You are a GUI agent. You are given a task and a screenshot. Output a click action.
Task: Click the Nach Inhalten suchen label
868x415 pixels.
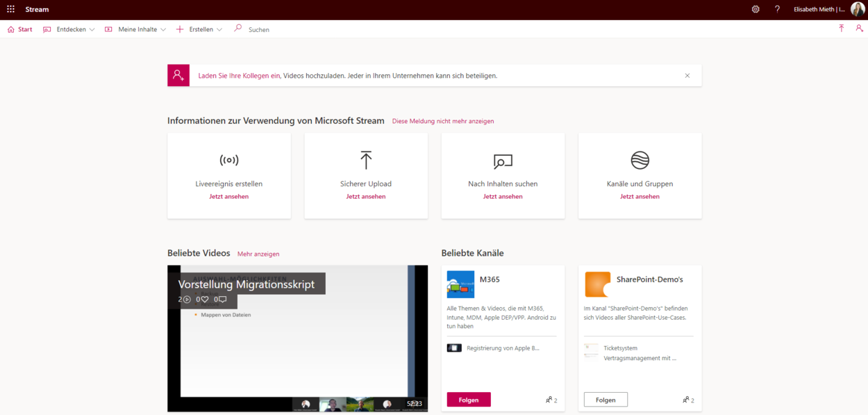pyautogui.click(x=503, y=184)
